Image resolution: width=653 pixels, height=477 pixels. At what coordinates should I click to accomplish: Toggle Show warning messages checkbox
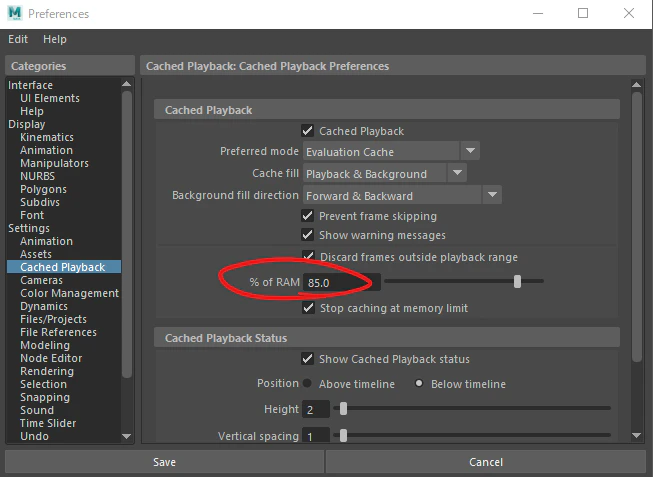click(x=307, y=235)
